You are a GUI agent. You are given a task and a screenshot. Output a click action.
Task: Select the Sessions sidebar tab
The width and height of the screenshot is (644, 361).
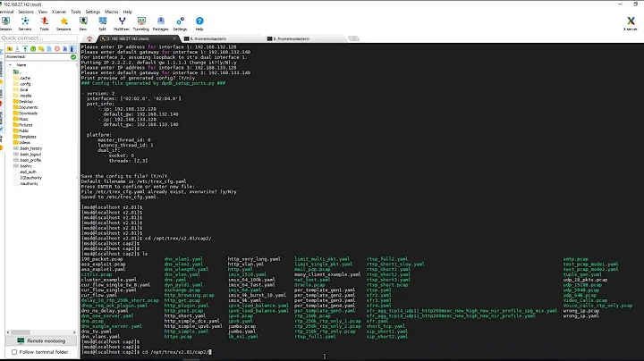[2, 71]
